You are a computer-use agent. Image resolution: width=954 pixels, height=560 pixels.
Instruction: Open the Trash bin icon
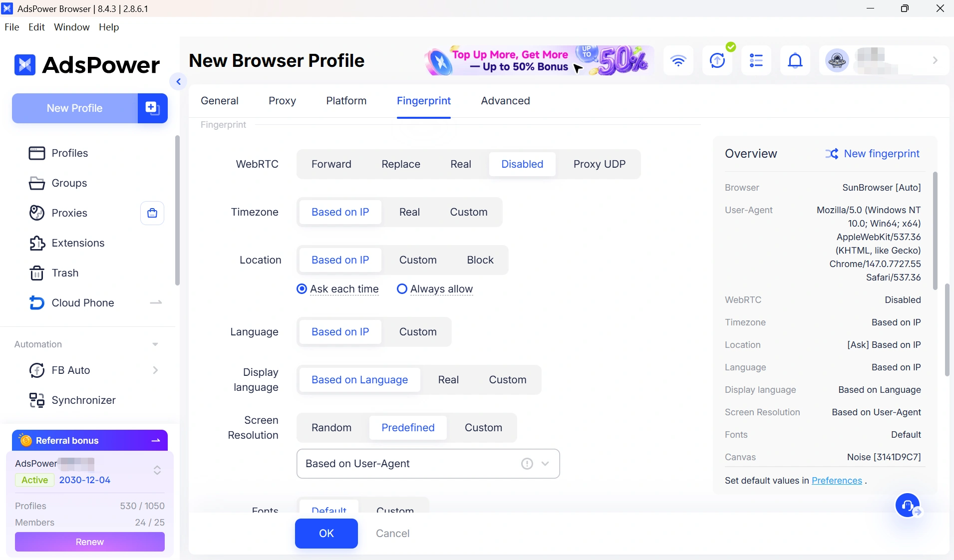[x=36, y=273]
